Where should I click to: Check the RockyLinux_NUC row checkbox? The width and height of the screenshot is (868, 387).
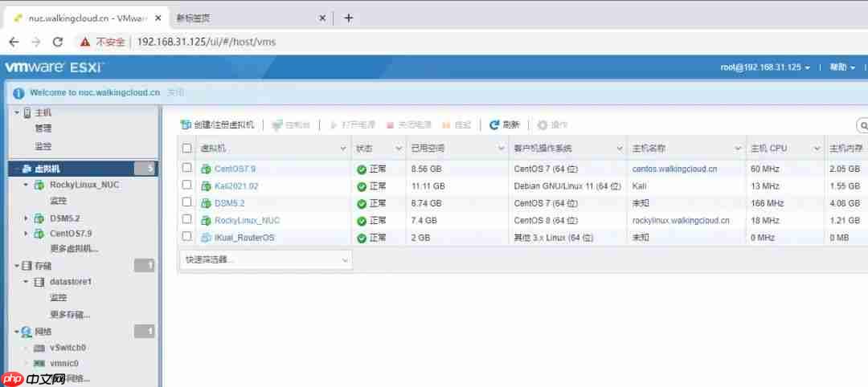187,219
